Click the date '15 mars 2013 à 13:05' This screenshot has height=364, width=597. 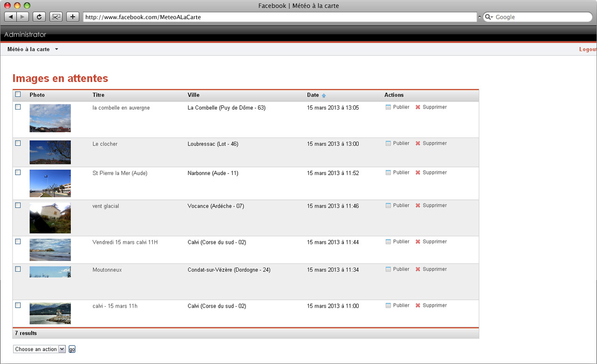click(333, 108)
